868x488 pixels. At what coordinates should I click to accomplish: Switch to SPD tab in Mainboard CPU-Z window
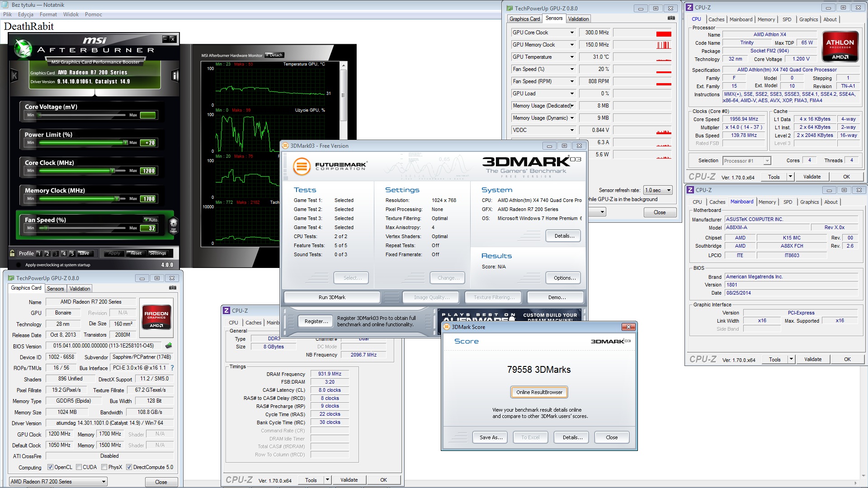coord(788,202)
